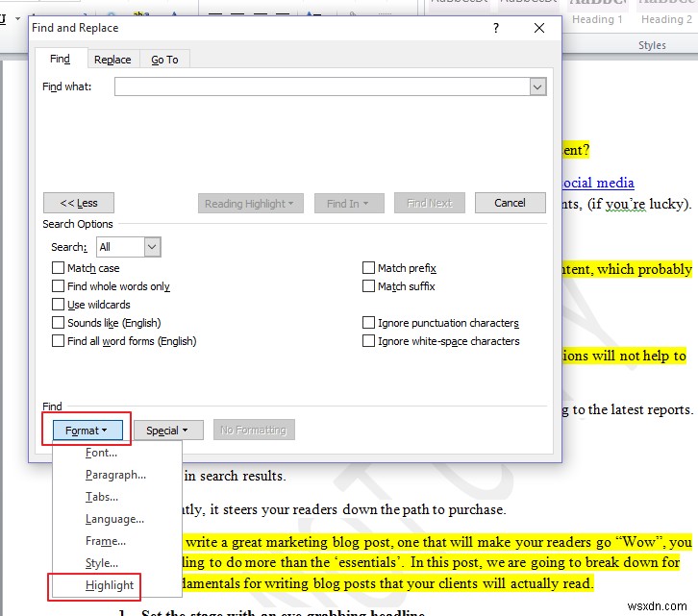The width and height of the screenshot is (698, 616).
Task: Tick Ignore punctuation characters
Action: tap(368, 323)
